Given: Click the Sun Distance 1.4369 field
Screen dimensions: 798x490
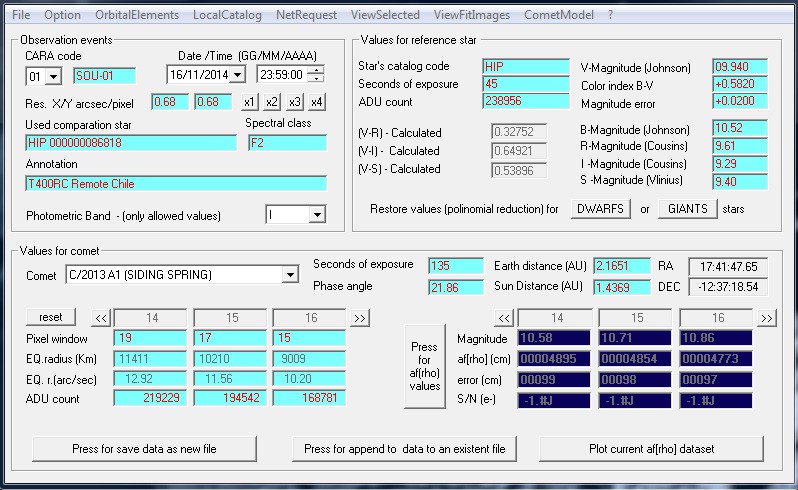Looking at the screenshot, I should pos(622,287).
